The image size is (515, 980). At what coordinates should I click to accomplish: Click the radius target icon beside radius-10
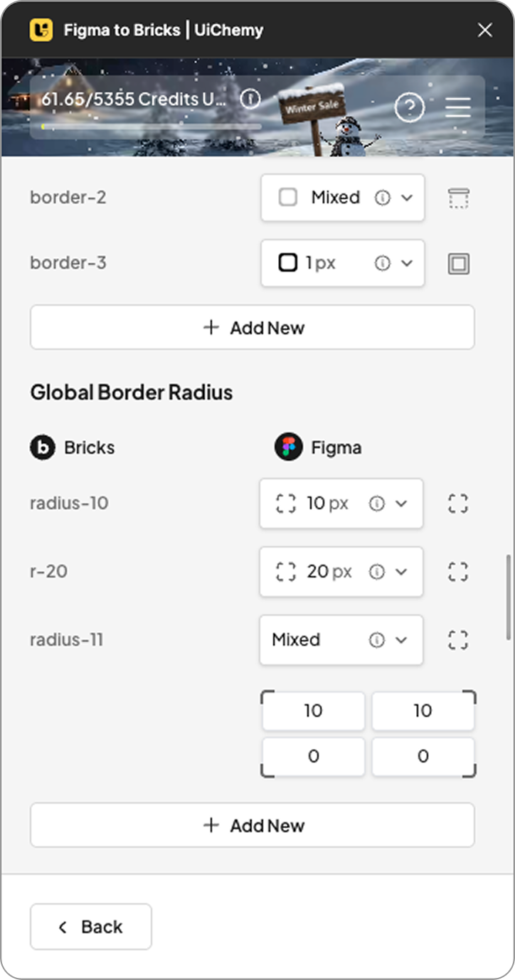[457, 504]
